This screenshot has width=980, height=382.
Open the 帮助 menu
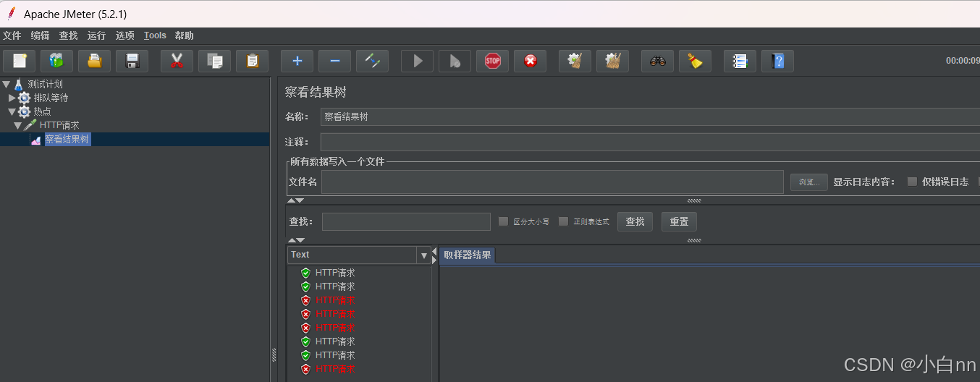[185, 35]
